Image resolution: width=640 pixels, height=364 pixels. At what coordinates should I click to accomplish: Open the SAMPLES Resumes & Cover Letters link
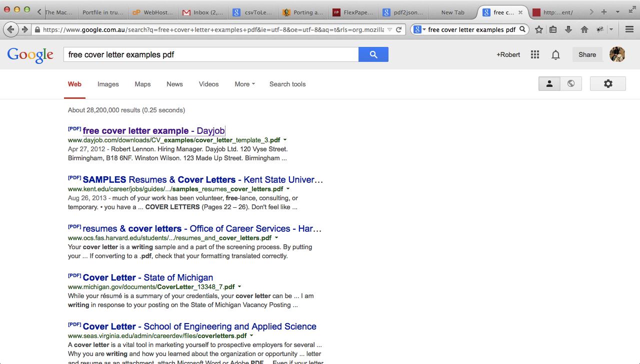point(203,180)
